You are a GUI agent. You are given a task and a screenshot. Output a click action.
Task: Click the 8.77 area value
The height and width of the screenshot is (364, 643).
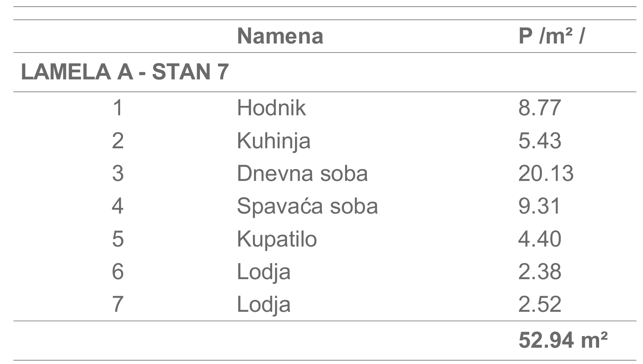coord(540,108)
